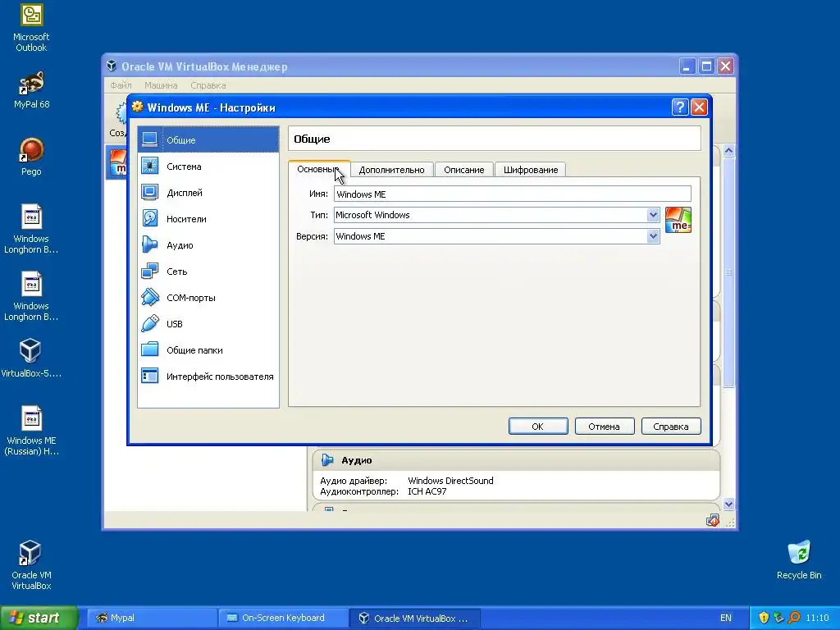Click the 'Windows DirectSound' driver value

[x=450, y=481]
